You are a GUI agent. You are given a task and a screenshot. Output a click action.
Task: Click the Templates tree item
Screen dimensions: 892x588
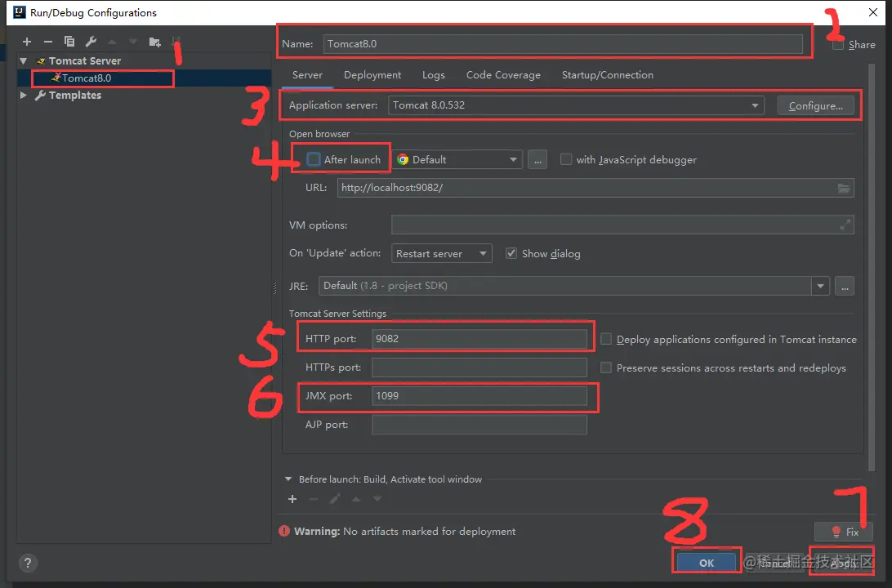[x=74, y=95]
